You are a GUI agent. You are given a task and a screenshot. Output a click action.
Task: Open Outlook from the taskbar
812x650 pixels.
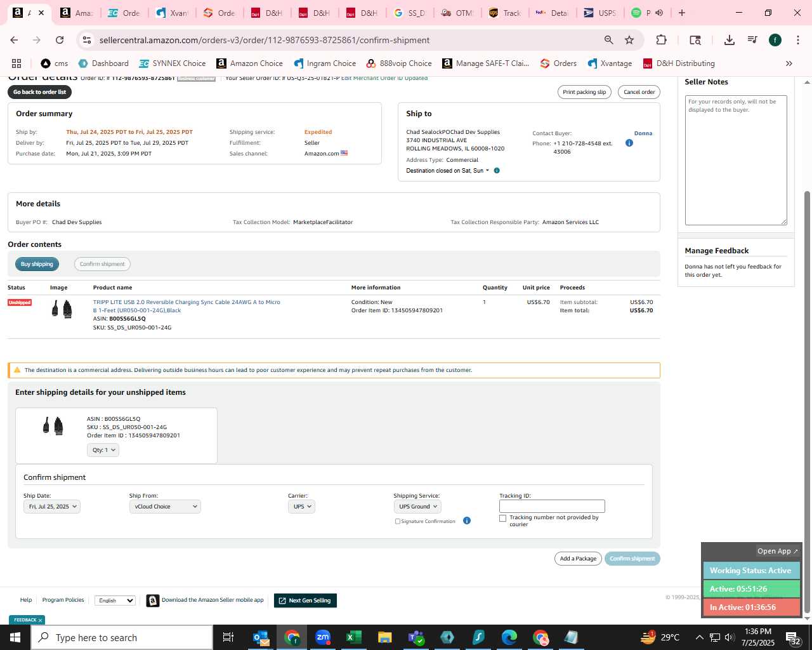[261, 637]
